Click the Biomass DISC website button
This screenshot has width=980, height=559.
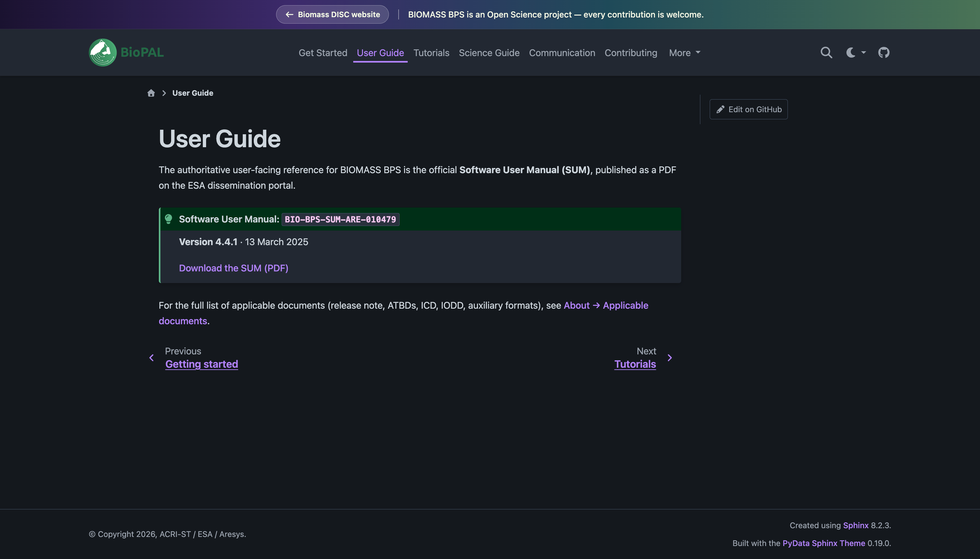[x=332, y=15]
